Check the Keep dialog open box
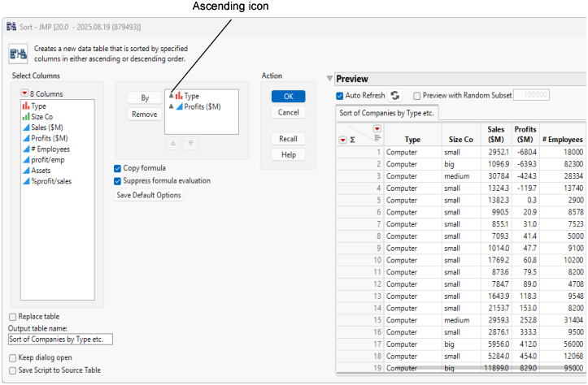This screenshot has width=588, height=385. [12, 357]
